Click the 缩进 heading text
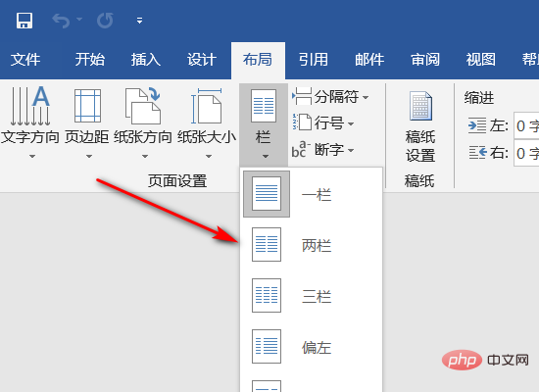This screenshot has width=539, height=392. (479, 98)
